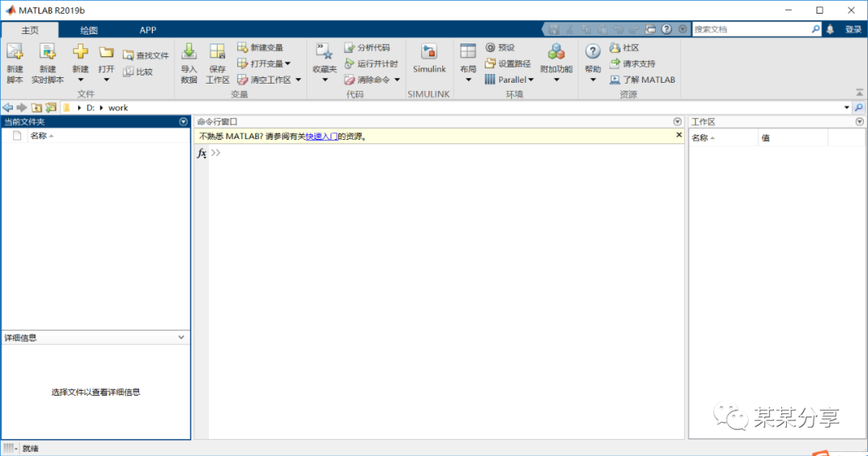This screenshot has width=868, height=456.
Task: Click the 搜索文档 search field
Action: [751, 30]
